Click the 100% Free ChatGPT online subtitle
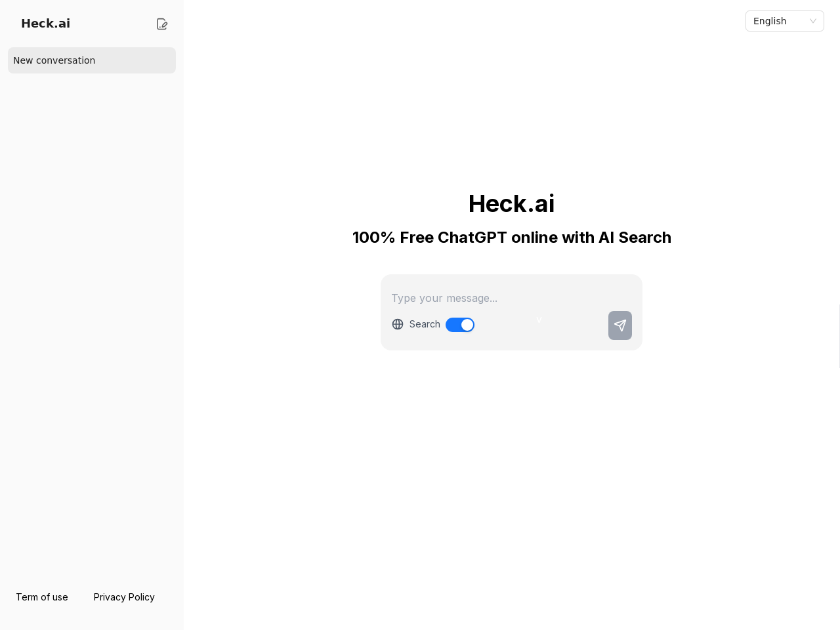This screenshot has height=630, width=840. click(511, 238)
